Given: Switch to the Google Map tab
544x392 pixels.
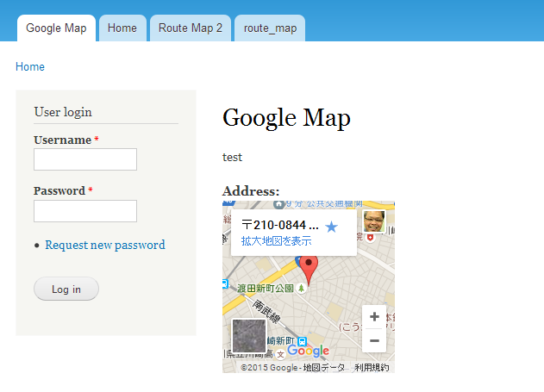Looking at the screenshot, I should [56, 28].
